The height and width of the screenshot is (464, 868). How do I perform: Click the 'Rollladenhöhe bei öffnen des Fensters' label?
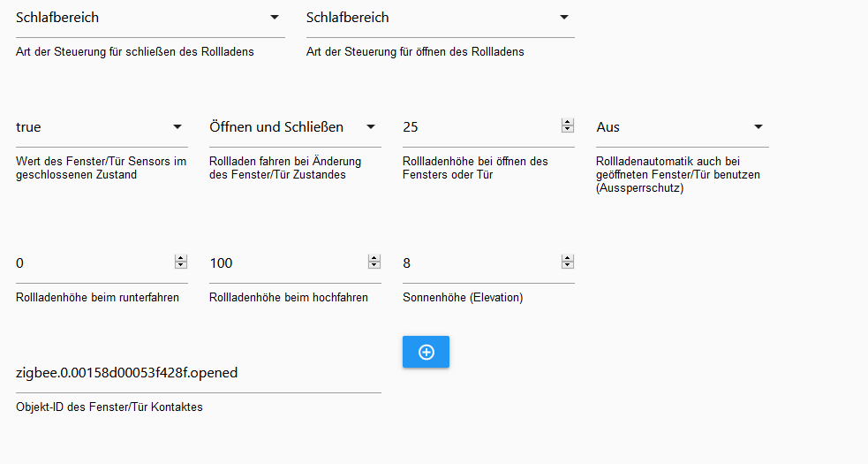475,168
